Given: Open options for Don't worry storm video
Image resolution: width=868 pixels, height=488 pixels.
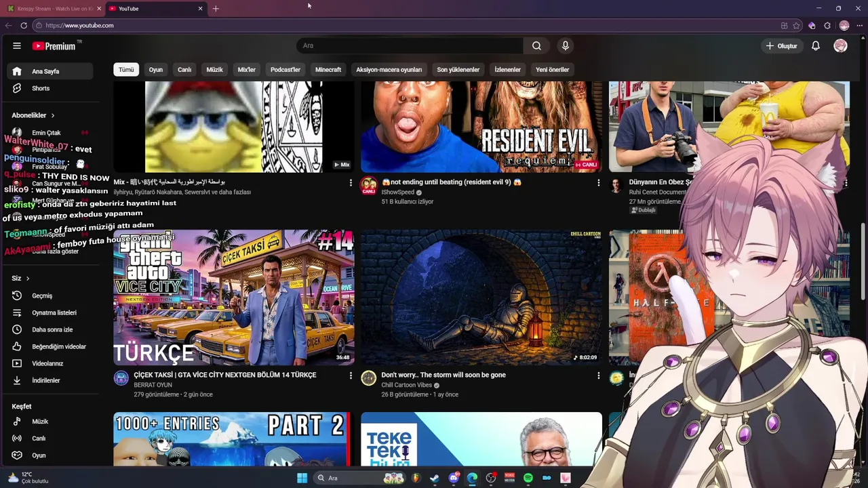Looking at the screenshot, I should (598, 375).
